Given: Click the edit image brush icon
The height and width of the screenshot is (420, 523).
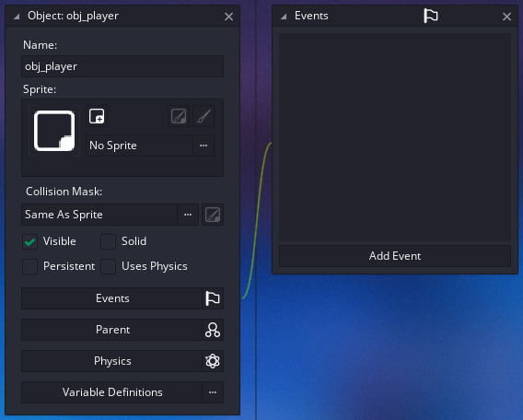Looking at the screenshot, I should (203, 116).
